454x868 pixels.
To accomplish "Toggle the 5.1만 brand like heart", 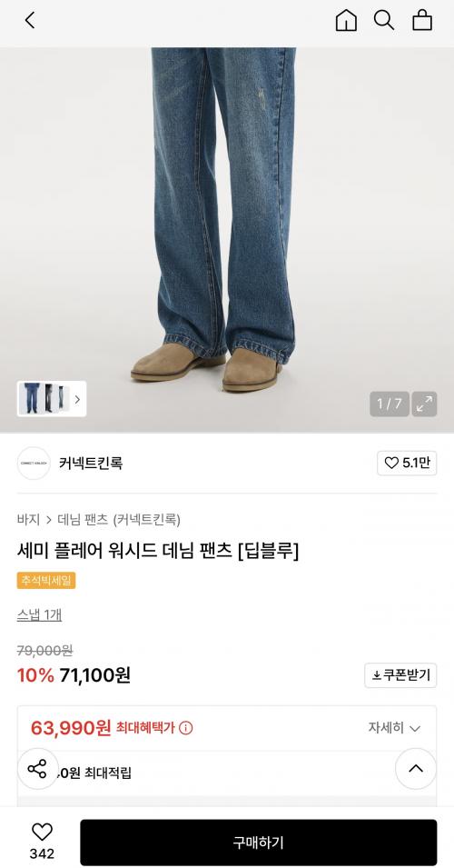I will tap(407, 464).
